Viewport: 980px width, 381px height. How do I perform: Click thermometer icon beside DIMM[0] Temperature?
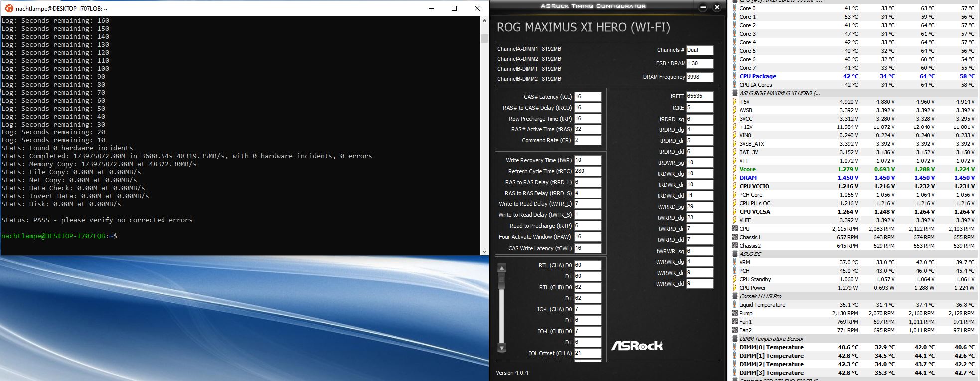tap(734, 347)
